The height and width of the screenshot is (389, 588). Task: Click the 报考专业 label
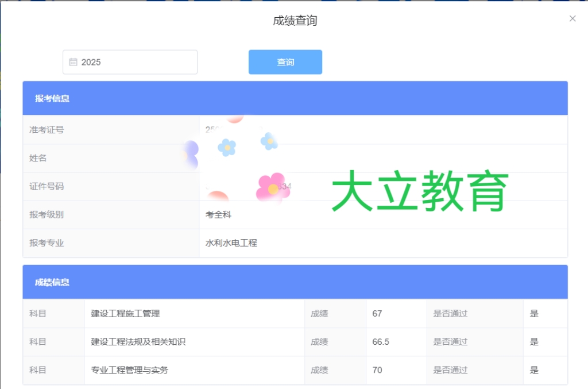[x=47, y=243]
